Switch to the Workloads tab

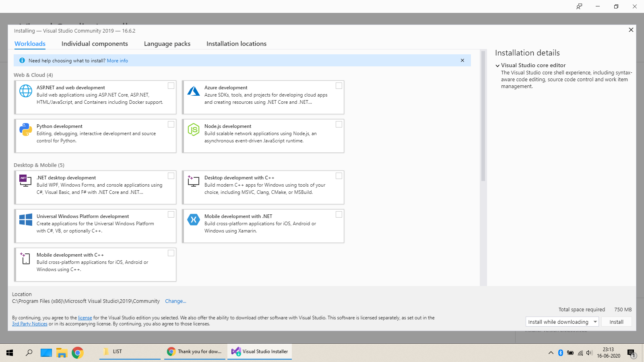point(30,43)
